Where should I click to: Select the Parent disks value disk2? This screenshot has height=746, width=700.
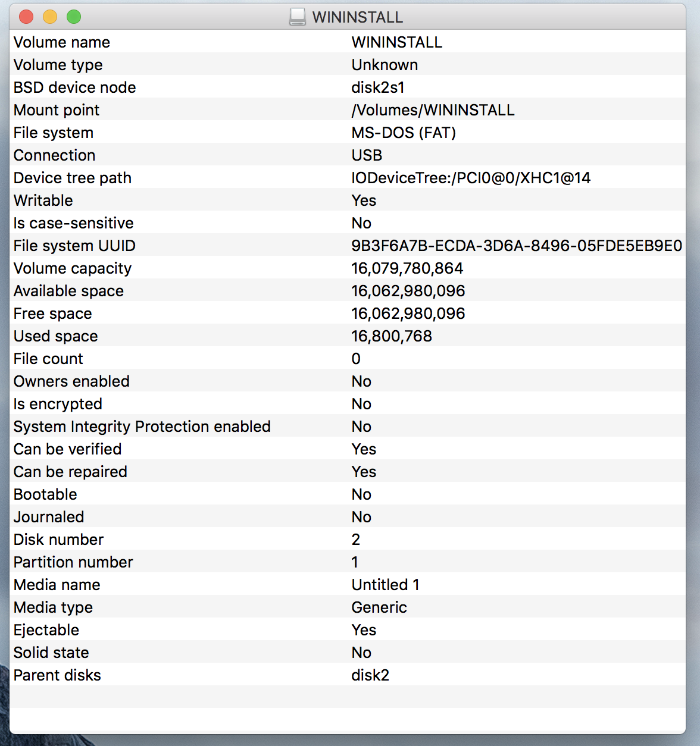point(370,675)
